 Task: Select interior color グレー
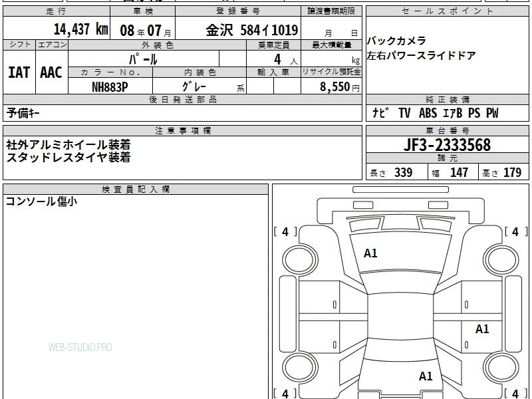(194, 86)
